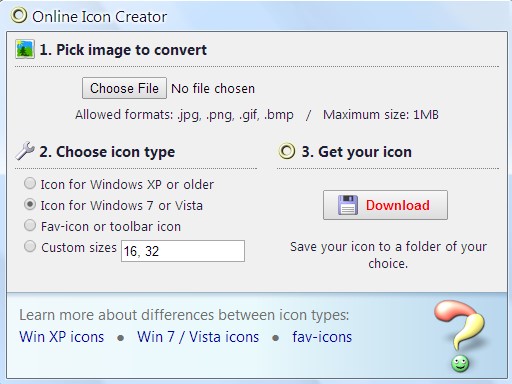Click the No file chosen label
The height and width of the screenshot is (384, 512).
pos(213,89)
